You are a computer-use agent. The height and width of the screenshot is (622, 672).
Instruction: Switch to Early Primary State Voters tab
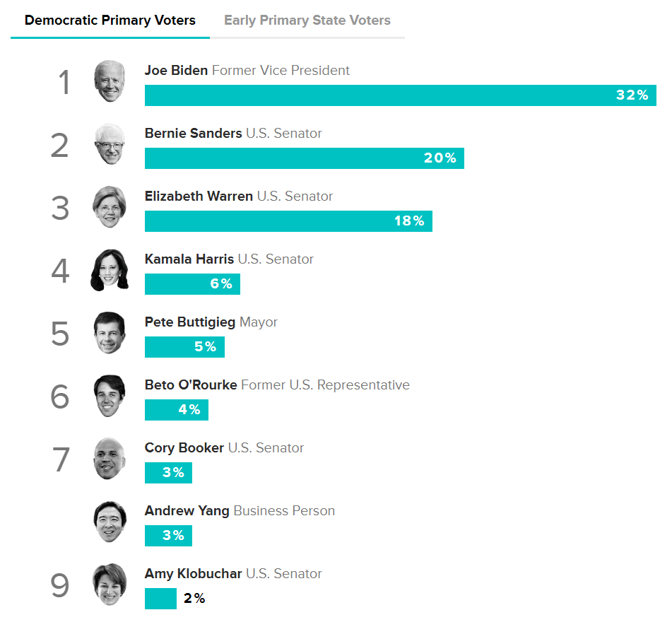pos(307,20)
